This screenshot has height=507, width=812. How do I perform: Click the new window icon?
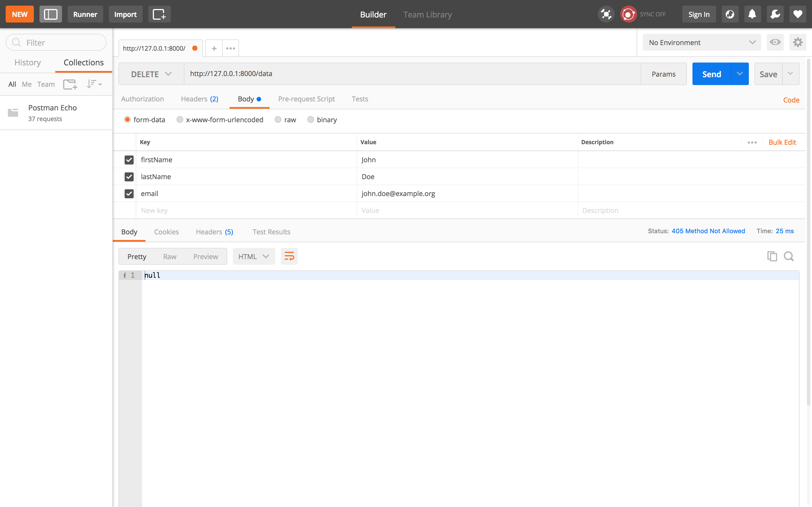159,14
